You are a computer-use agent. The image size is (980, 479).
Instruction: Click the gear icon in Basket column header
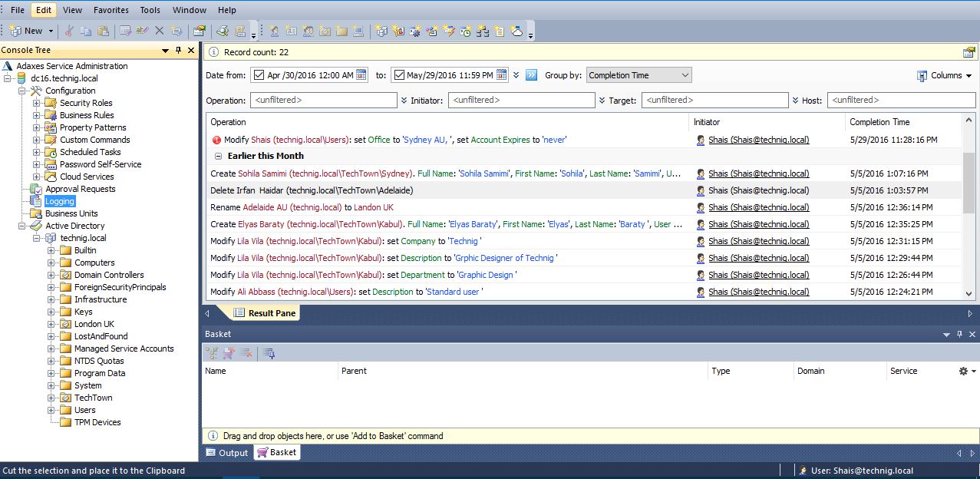[x=964, y=371]
